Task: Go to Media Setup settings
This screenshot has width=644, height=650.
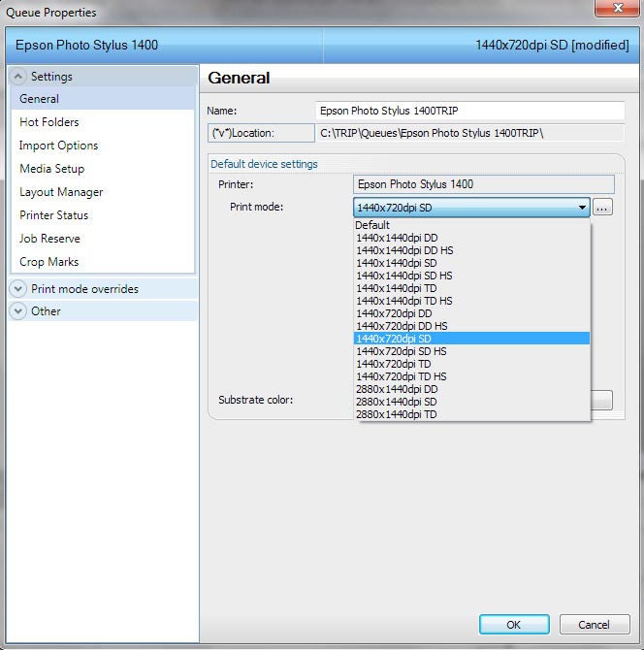Action: (52, 169)
